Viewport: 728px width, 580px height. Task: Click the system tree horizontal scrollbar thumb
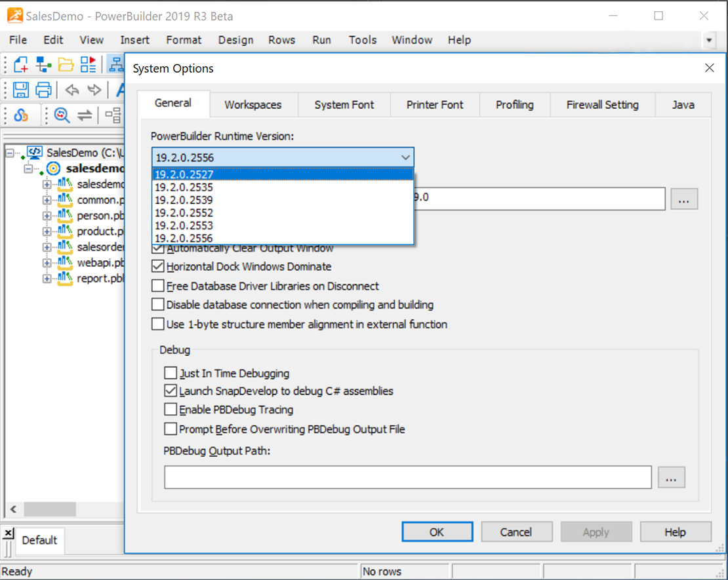50,509
